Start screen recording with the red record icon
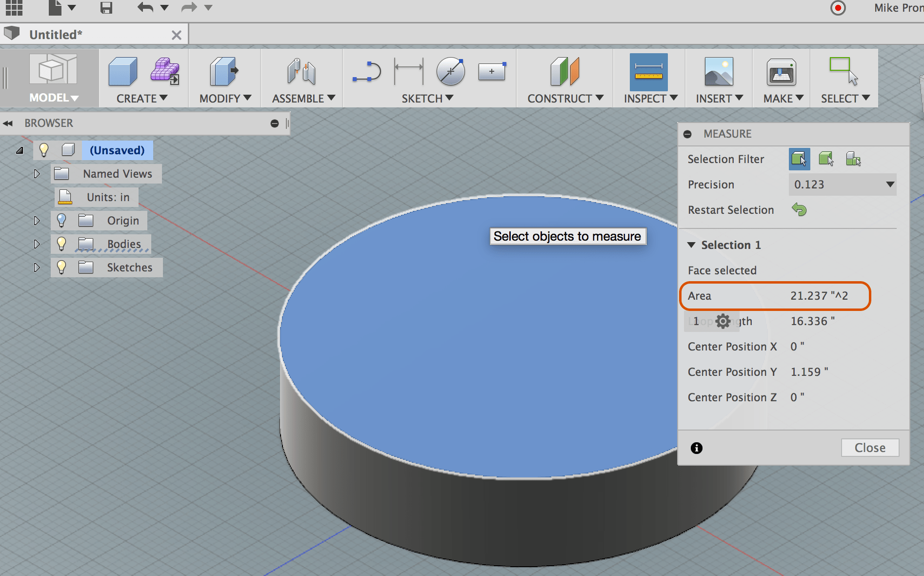This screenshot has width=924, height=576. coord(838,8)
